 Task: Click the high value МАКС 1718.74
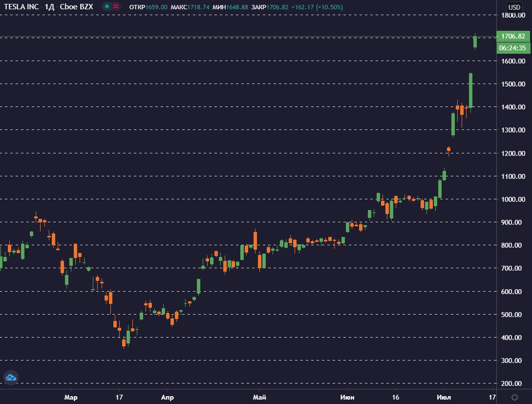pyautogui.click(x=190, y=7)
